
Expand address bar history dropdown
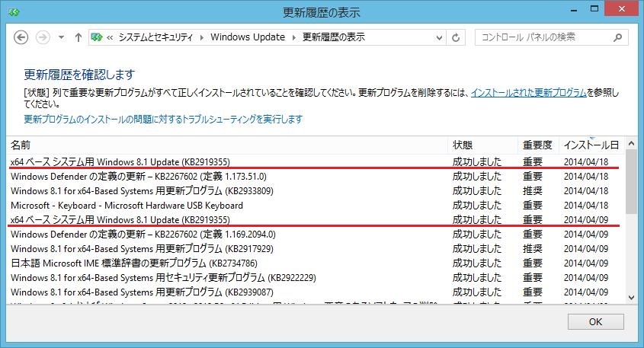(439, 38)
